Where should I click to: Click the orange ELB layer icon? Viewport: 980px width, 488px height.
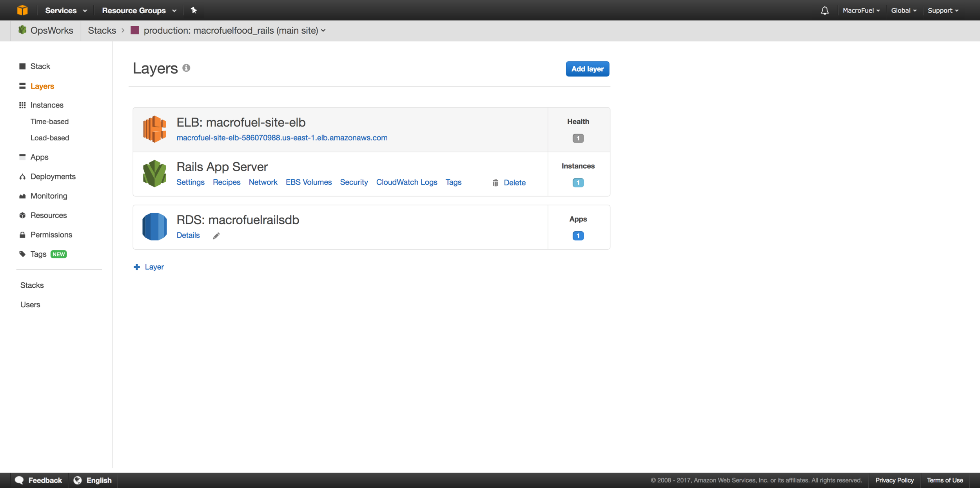coord(154,129)
